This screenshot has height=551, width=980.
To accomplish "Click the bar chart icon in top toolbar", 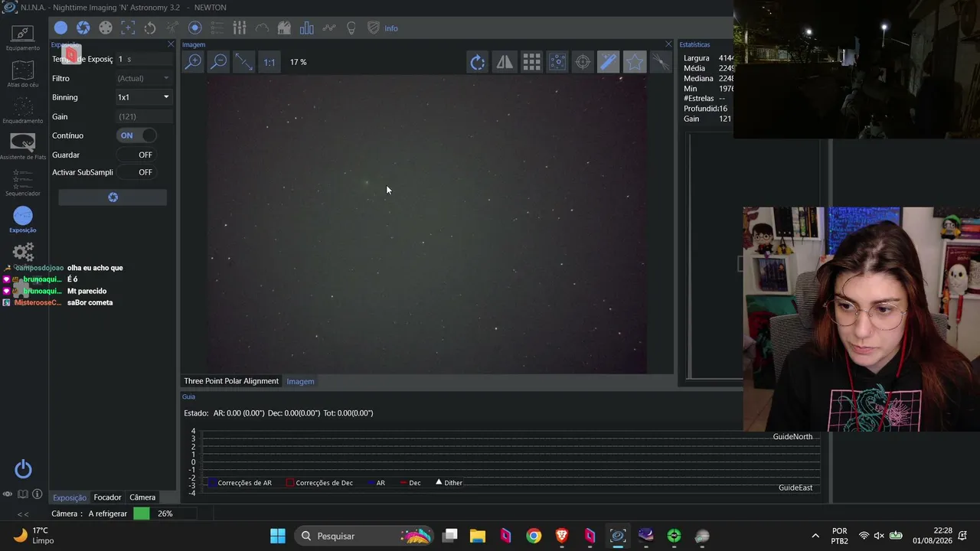I will point(306,28).
